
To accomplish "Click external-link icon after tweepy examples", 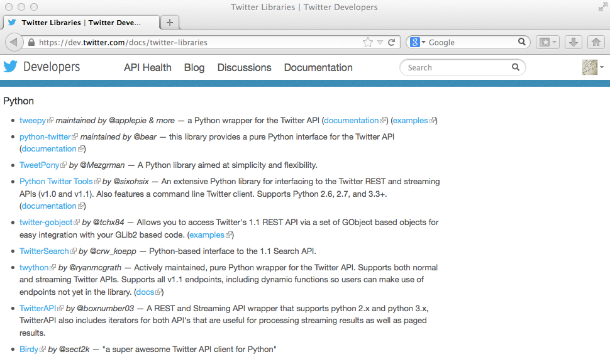I will point(432,121).
